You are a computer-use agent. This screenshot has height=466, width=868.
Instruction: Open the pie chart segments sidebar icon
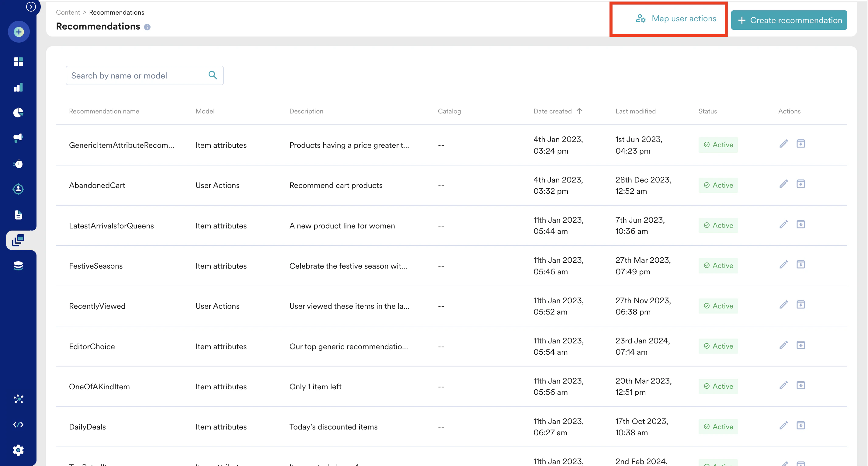click(18, 113)
